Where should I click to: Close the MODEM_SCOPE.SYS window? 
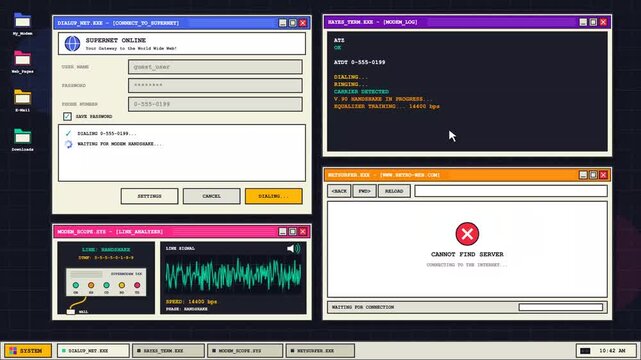point(303,232)
